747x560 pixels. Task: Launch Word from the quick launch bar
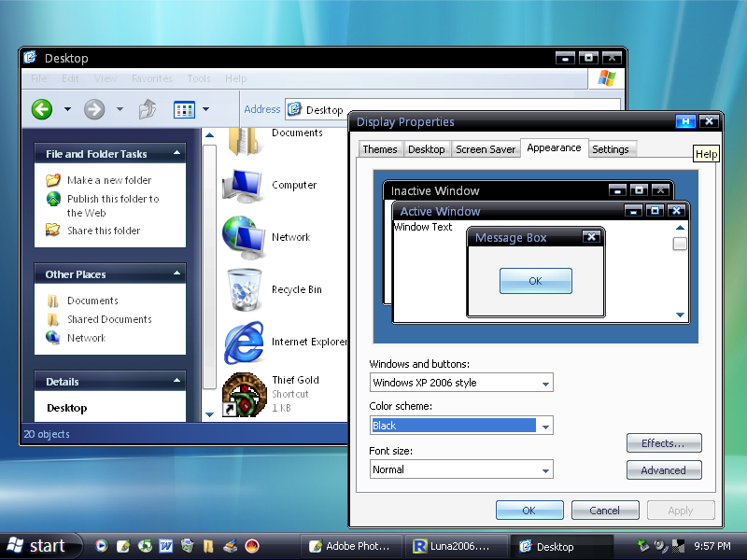point(166,546)
